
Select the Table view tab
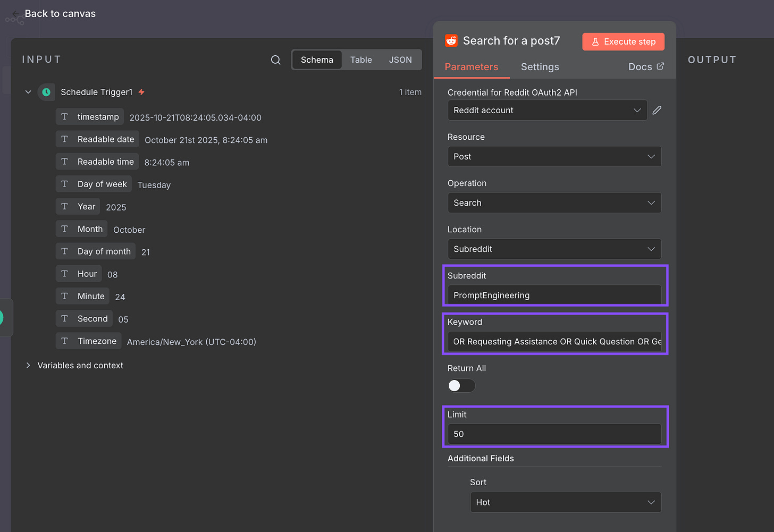[361, 60]
